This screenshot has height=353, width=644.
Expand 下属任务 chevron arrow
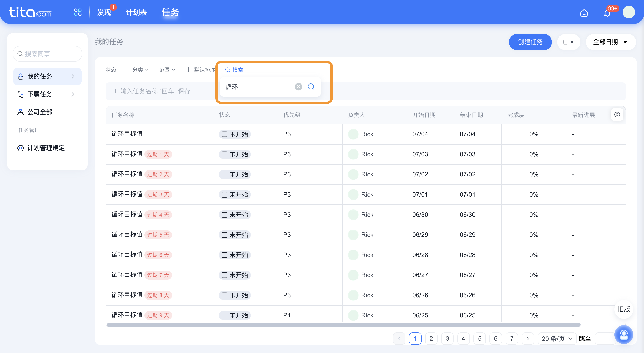[73, 94]
